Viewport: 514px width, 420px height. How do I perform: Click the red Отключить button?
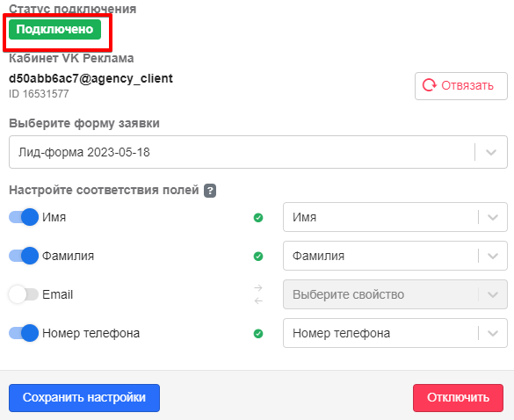click(x=458, y=398)
